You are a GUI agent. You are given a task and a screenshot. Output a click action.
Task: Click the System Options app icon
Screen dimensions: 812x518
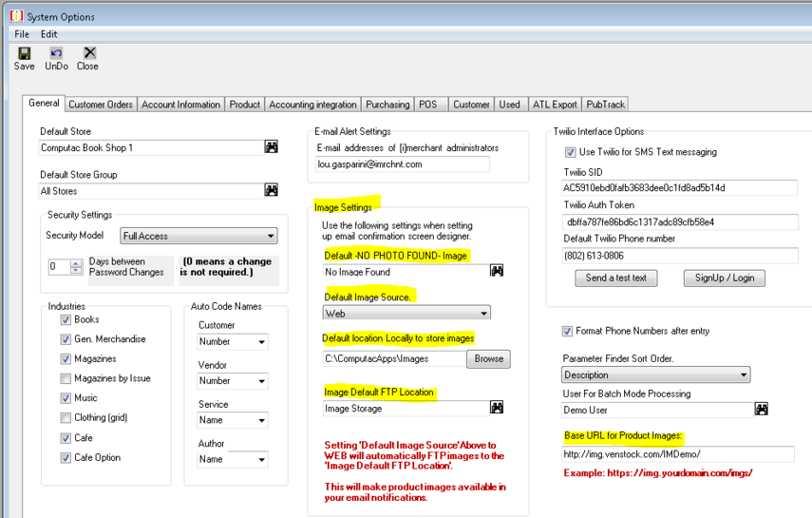coord(16,16)
